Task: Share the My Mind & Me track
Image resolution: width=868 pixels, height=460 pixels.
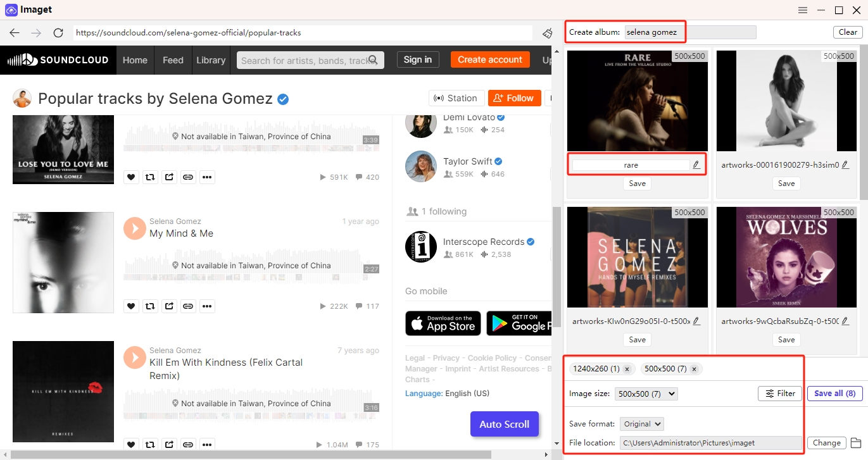Action: pyautogui.click(x=169, y=306)
